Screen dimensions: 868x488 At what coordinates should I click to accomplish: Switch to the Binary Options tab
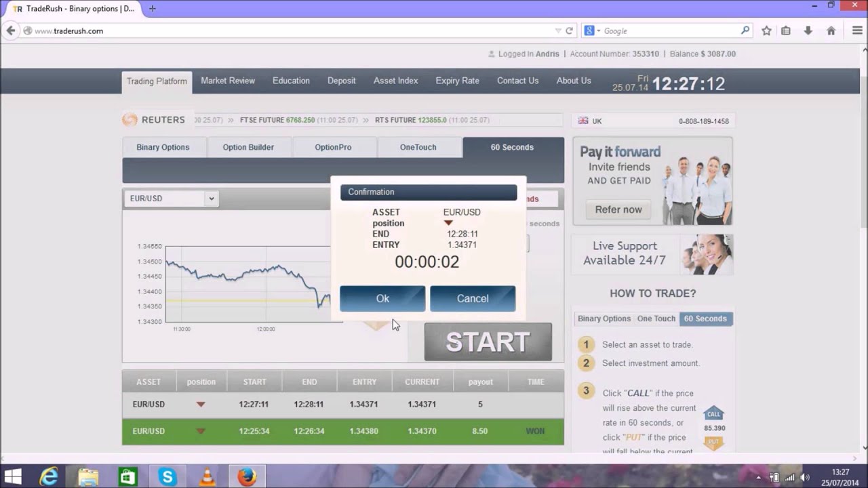(x=163, y=147)
